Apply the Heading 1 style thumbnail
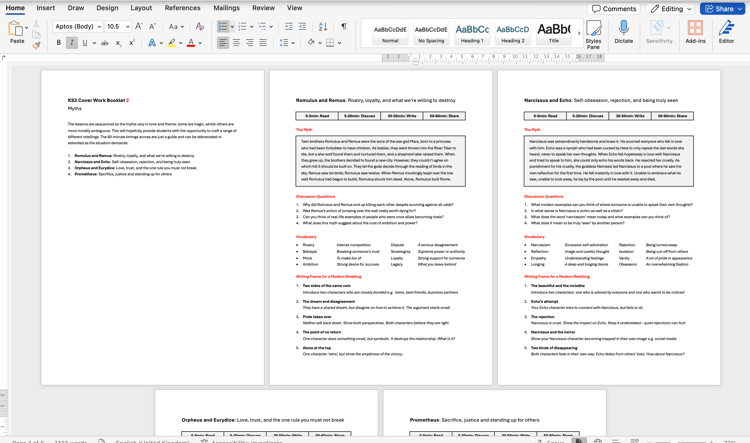This screenshot has height=443, width=750. [x=472, y=32]
